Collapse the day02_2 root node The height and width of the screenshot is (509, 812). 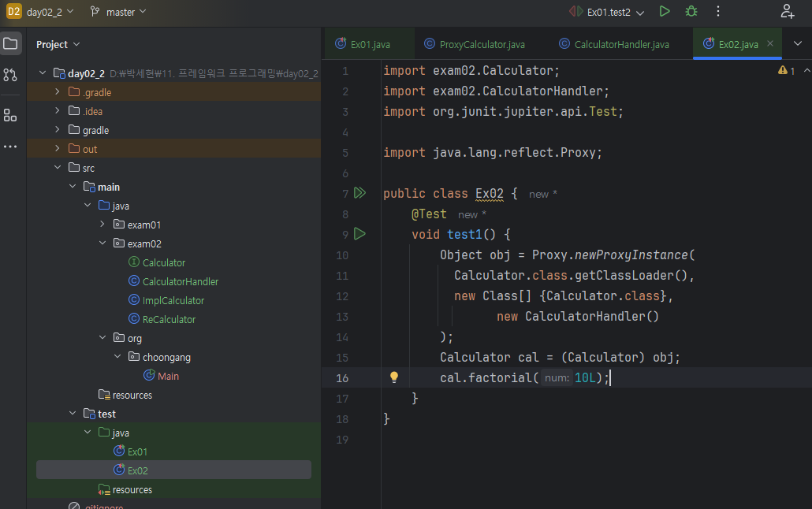pyautogui.click(x=43, y=73)
